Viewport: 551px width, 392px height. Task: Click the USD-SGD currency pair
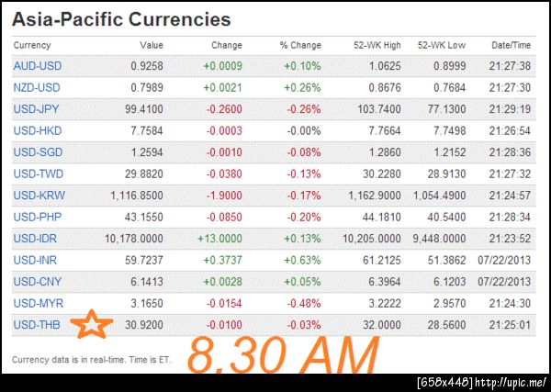point(37,152)
